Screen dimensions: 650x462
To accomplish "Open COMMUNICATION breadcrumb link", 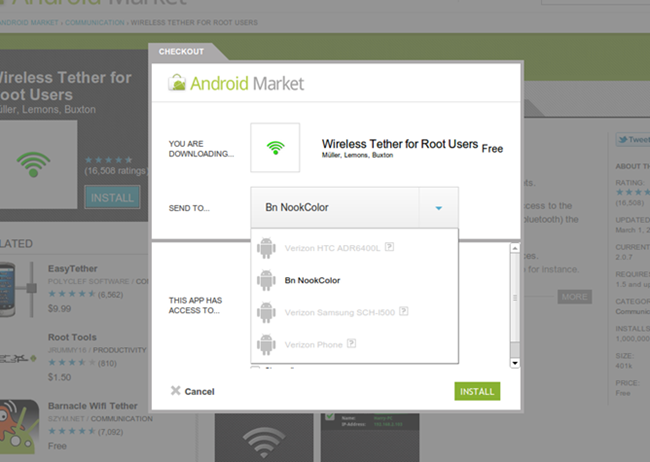I will coord(95,22).
